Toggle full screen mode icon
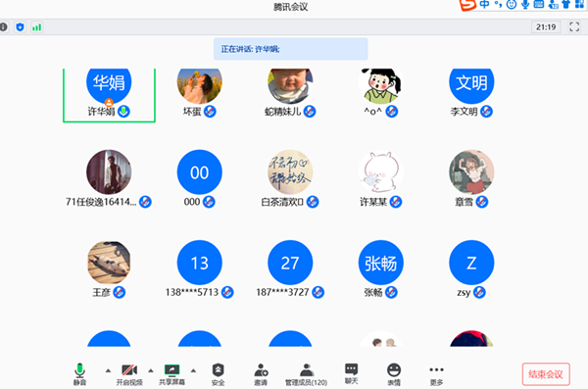588x389 pixels. [574, 27]
